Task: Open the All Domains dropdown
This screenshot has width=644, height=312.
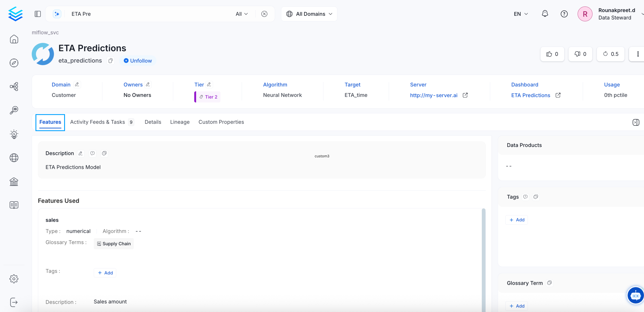Action: (x=309, y=14)
